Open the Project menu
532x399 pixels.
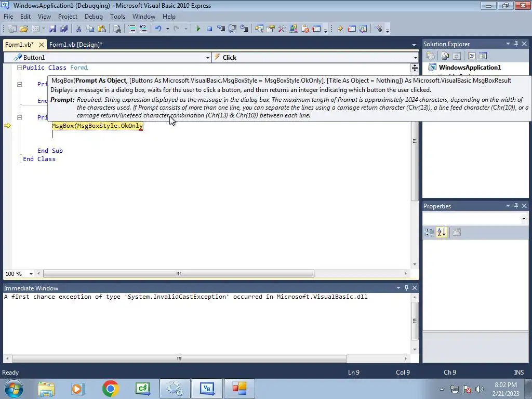point(68,17)
